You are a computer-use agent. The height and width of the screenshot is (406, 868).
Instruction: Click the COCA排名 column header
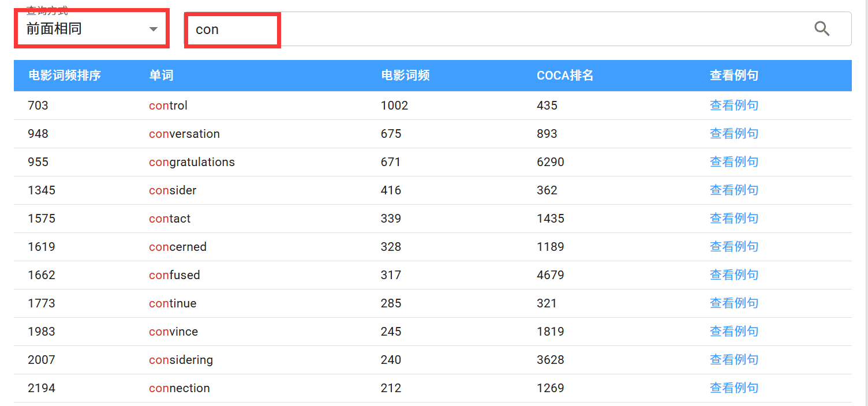tap(564, 76)
